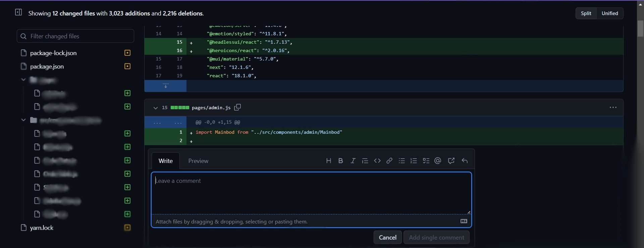This screenshot has height=248, width=644.
Task: Switch to Split diff view
Action: click(586, 13)
